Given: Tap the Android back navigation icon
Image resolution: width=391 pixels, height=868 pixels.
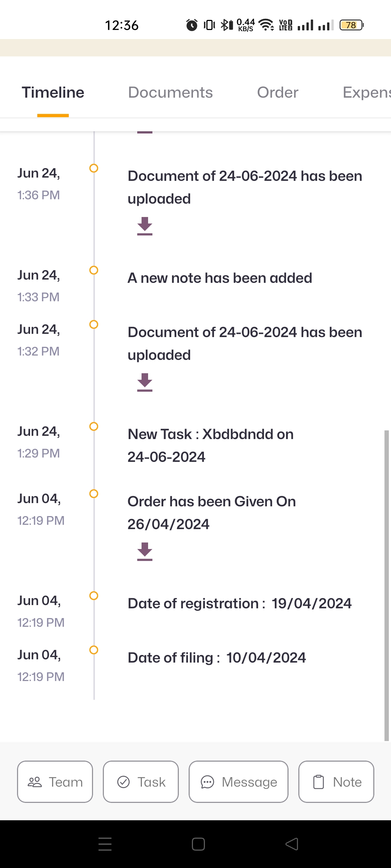Looking at the screenshot, I should tap(292, 844).
